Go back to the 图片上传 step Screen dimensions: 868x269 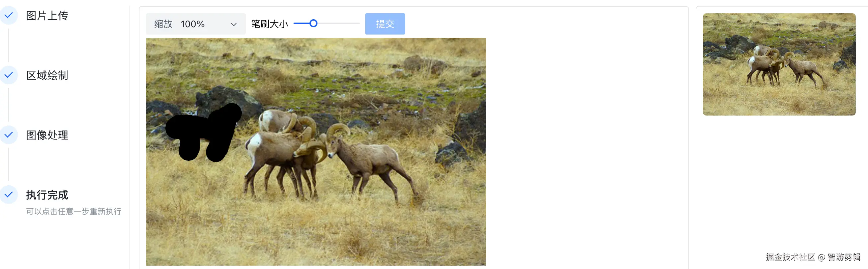(47, 16)
